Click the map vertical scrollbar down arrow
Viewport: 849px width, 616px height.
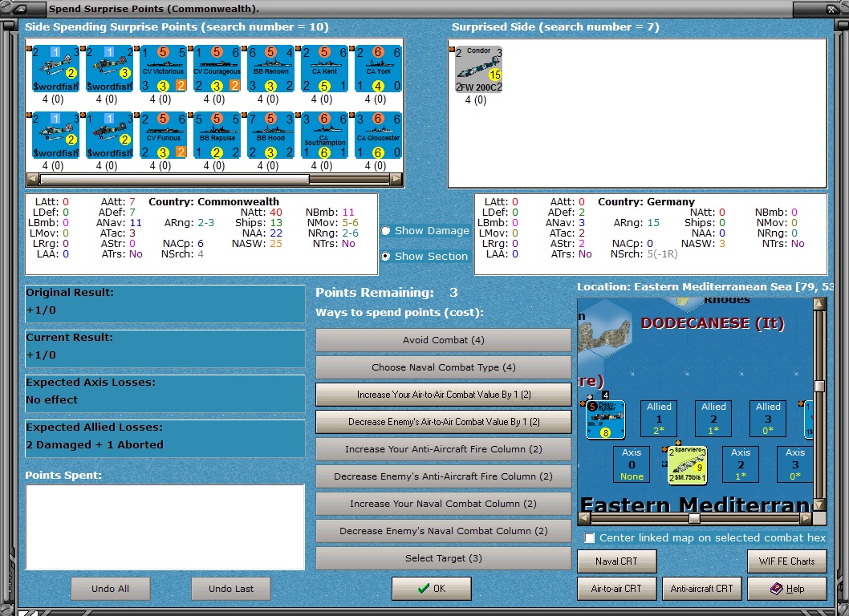[820, 505]
